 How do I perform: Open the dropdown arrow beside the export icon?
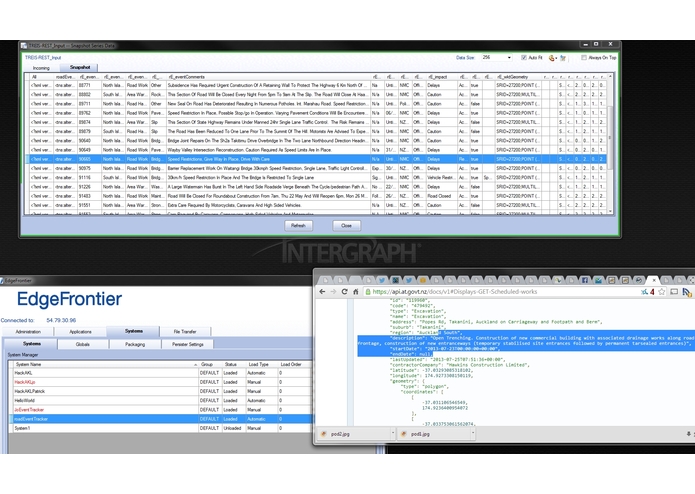(556, 58)
